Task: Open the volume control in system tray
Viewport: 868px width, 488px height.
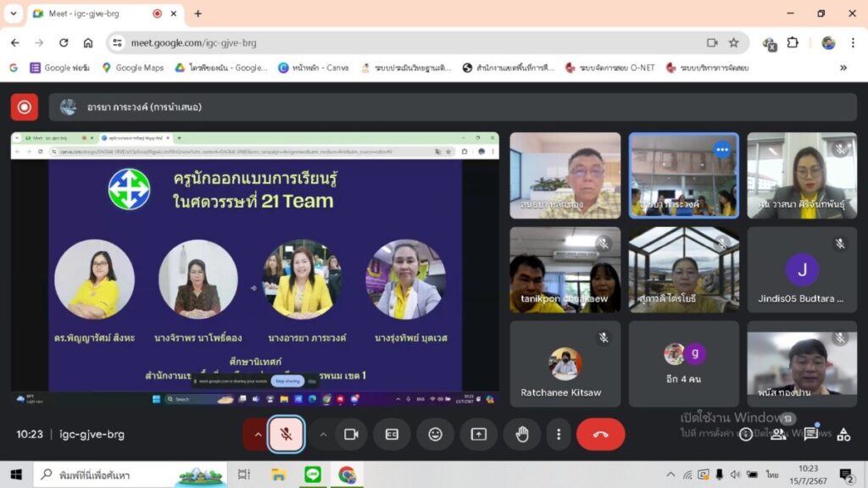Action: pyautogui.click(x=735, y=474)
